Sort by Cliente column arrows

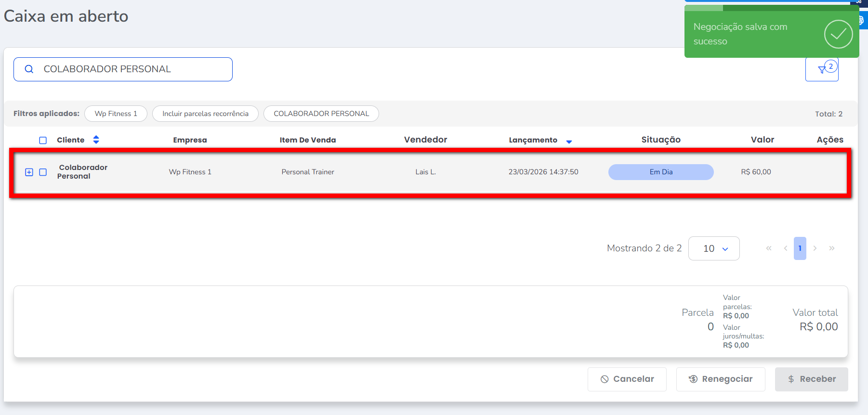(96, 140)
